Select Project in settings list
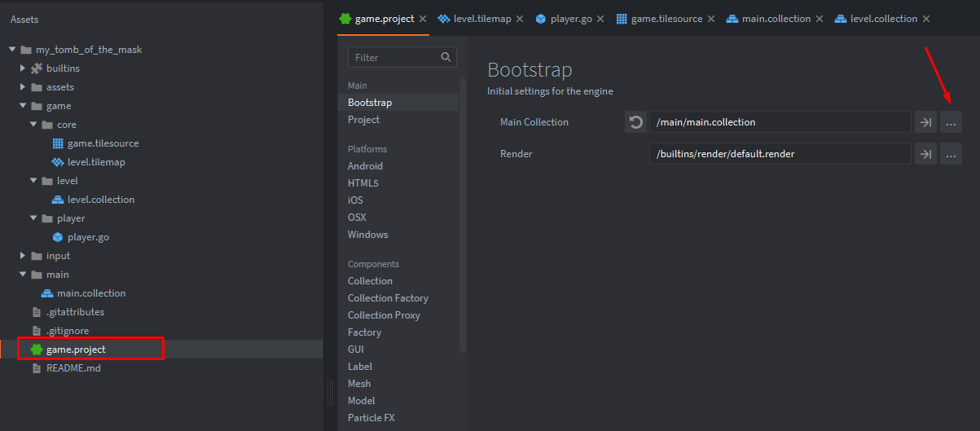The height and width of the screenshot is (431, 980). point(363,120)
